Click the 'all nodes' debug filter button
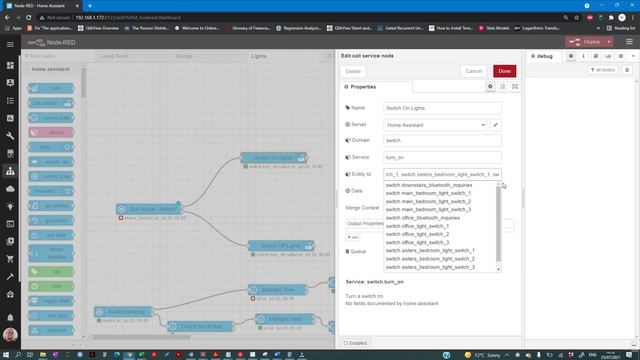Viewport: 640px width, 360px height. click(x=603, y=70)
